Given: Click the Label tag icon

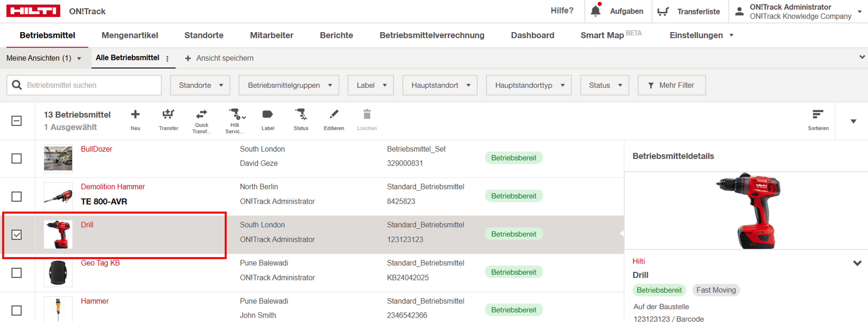Looking at the screenshot, I should pos(268,115).
